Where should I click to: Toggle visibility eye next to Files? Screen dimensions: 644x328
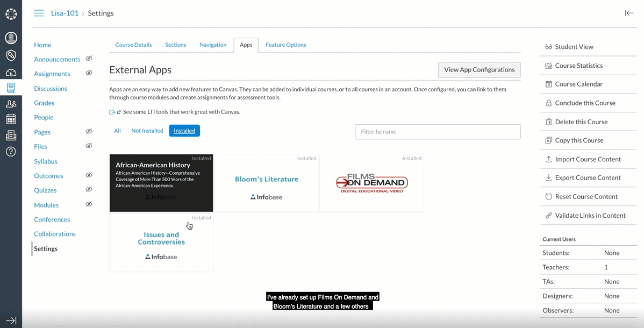click(x=89, y=146)
